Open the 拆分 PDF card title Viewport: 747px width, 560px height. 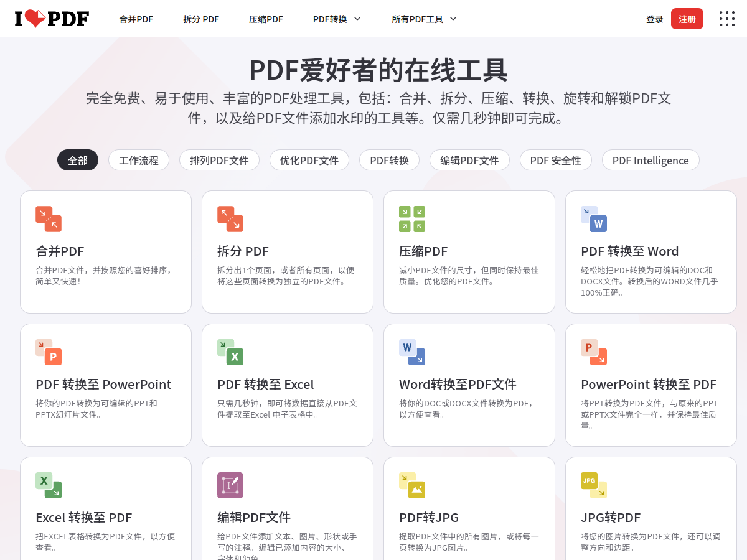243,251
